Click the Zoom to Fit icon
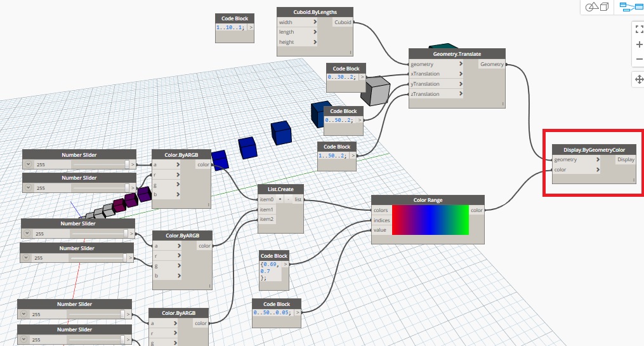The height and width of the screenshot is (346, 644). pyautogui.click(x=639, y=29)
